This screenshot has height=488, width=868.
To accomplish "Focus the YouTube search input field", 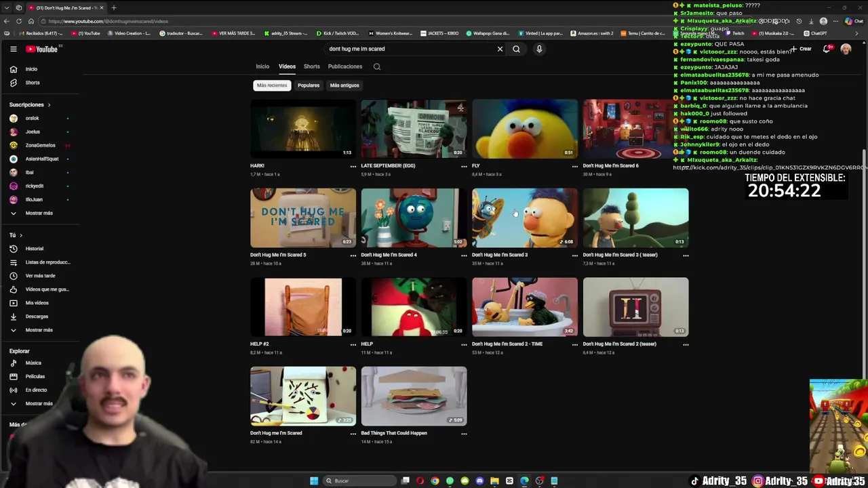I will tap(410, 49).
